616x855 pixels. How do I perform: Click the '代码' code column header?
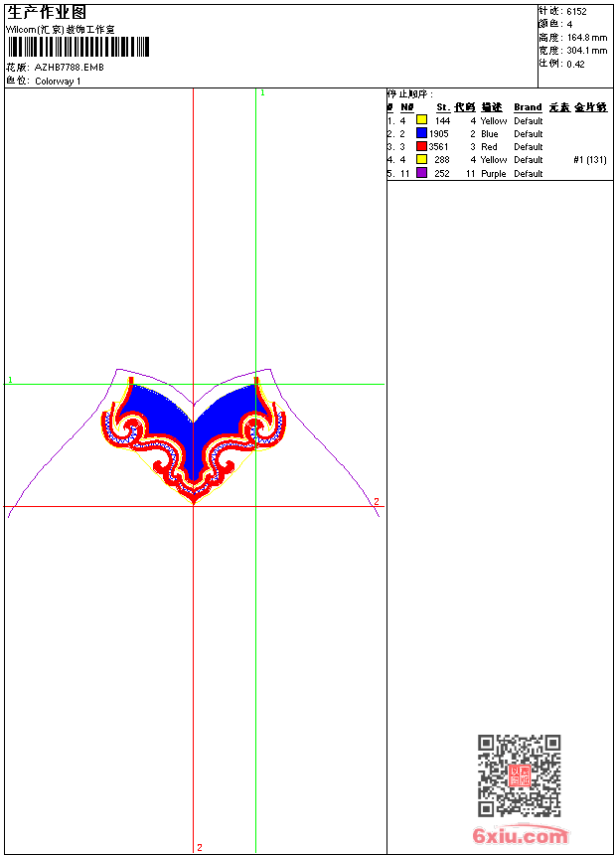coord(465,107)
